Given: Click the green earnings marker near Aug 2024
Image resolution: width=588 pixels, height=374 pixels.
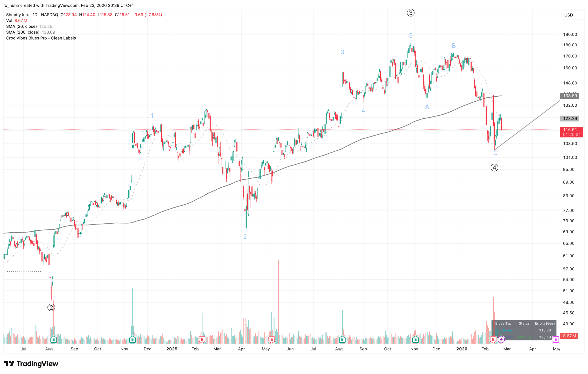Looking at the screenshot, I should (53, 339).
